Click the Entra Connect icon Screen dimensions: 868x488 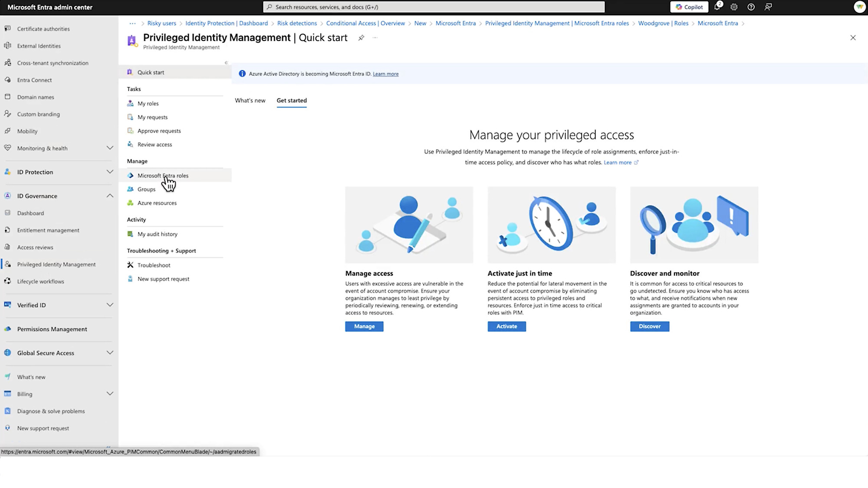click(7, 80)
